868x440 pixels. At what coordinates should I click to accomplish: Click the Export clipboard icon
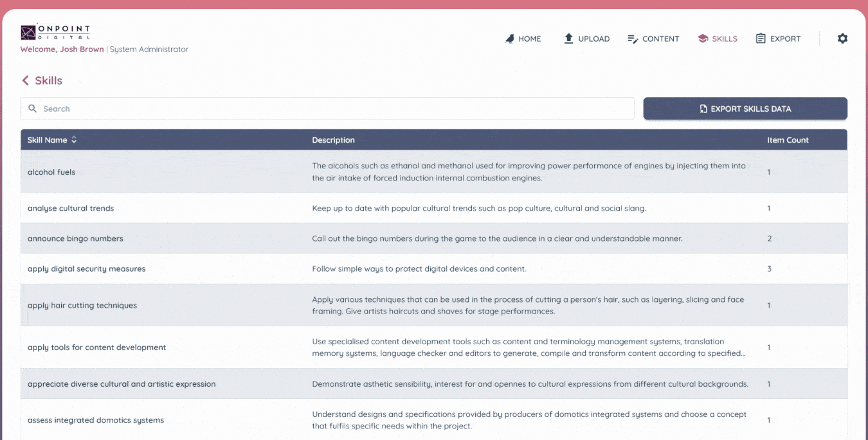(x=761, y=39)
